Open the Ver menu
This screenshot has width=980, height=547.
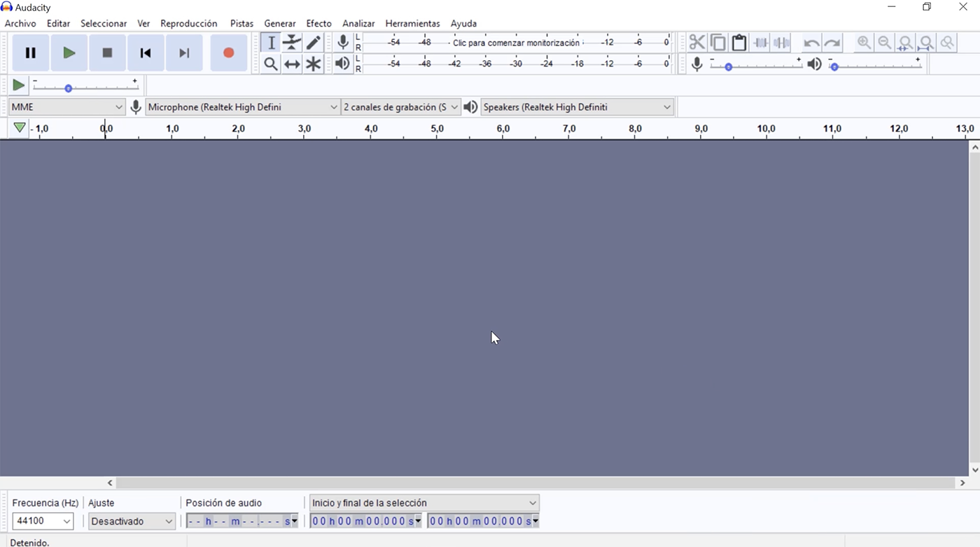(143, 24)
